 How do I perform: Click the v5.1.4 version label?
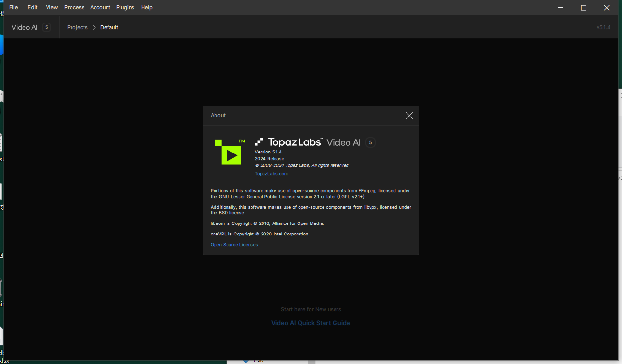(603, 27)
